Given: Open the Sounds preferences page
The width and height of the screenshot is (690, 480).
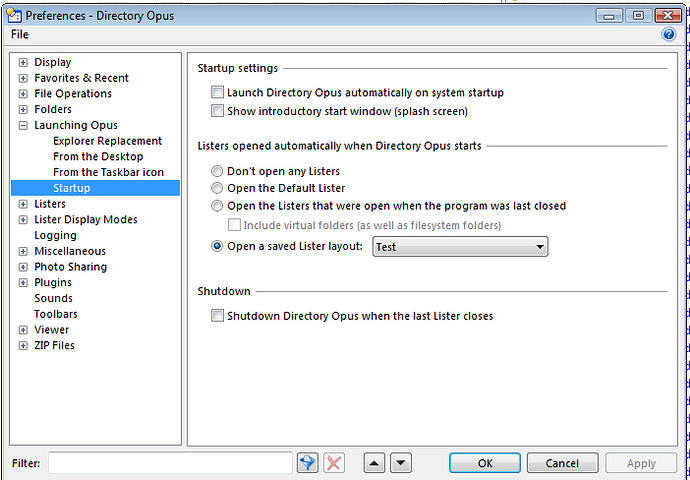Looking at the screenshot, I should [53, 298].
